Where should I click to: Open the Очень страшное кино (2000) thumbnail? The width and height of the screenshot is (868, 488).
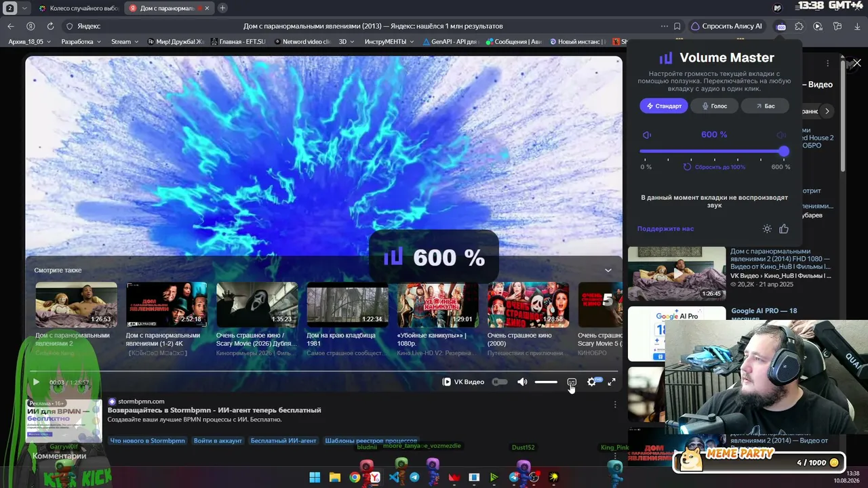pos(528,304)
